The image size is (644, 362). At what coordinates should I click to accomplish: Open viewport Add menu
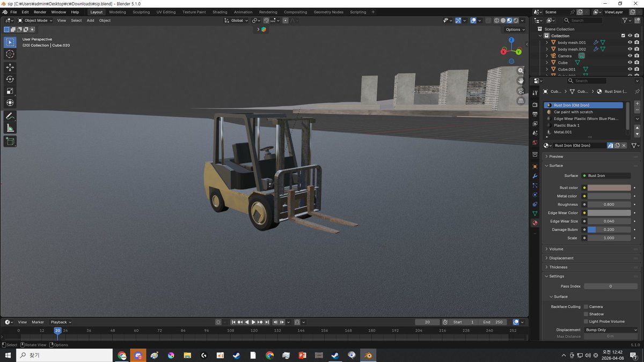point(90,20)
